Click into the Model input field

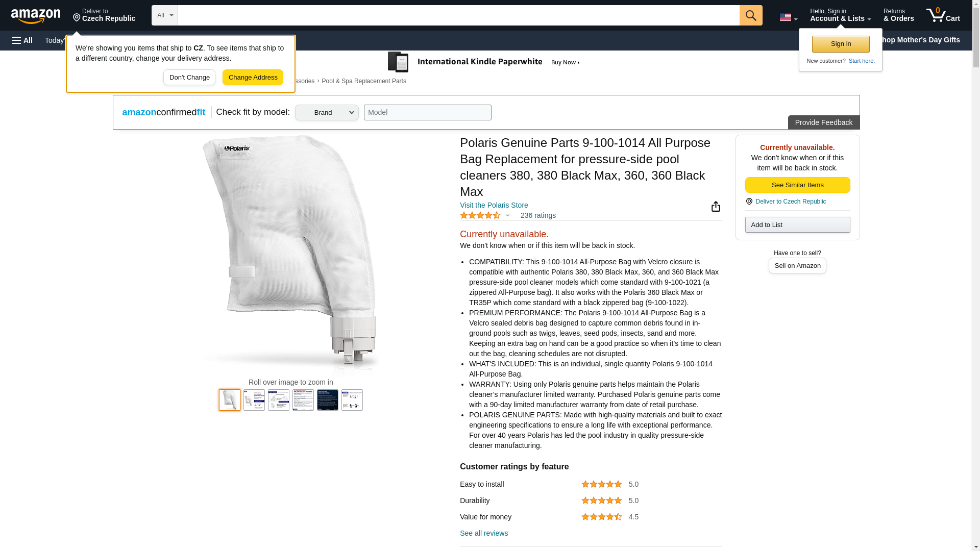pos(427,113)
